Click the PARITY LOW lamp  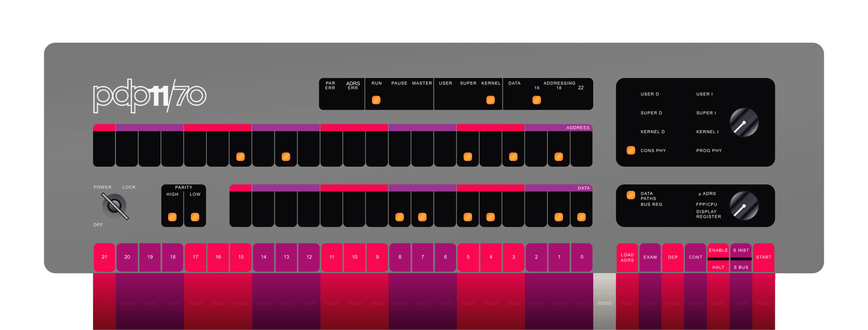pos(195,217)
